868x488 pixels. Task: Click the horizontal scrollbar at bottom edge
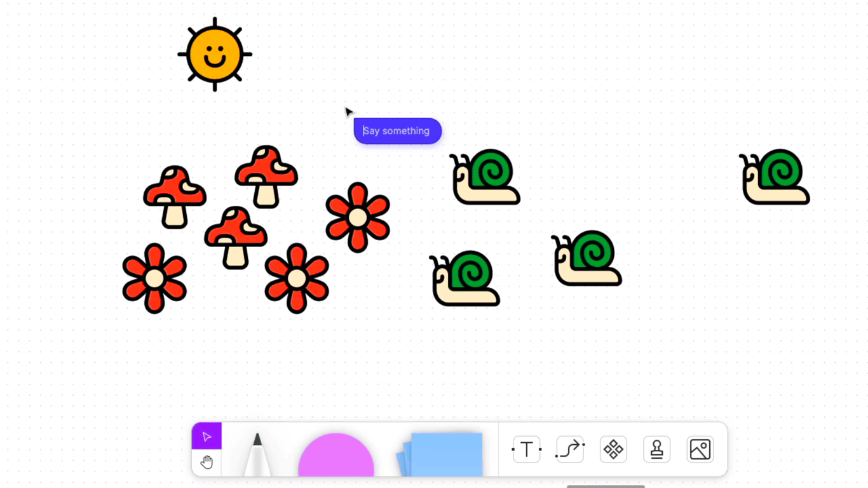pos(605,486)
